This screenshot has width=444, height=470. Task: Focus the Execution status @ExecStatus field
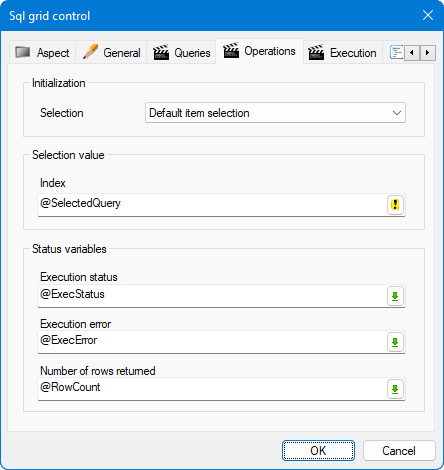point(212,296)
